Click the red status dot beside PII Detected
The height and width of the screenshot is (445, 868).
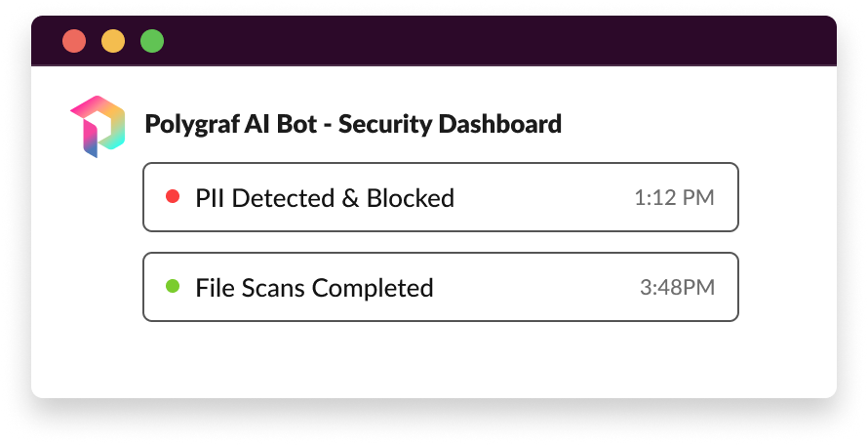(x=173, y=196)
